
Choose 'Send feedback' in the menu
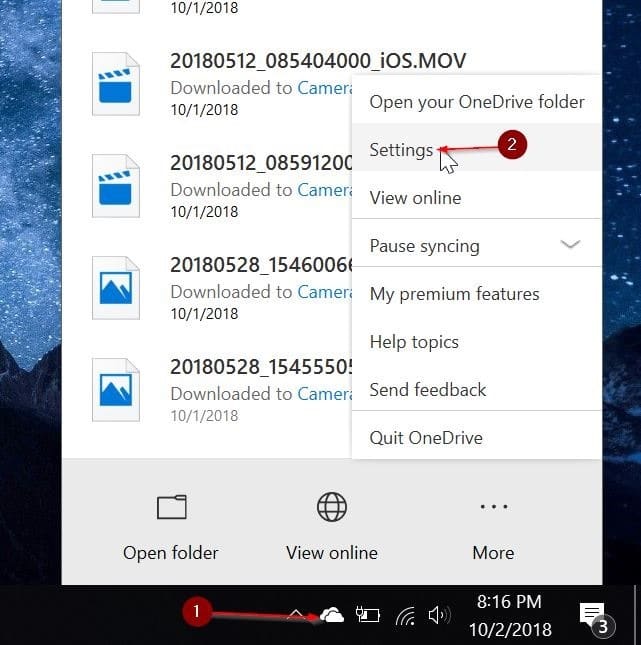476,390
